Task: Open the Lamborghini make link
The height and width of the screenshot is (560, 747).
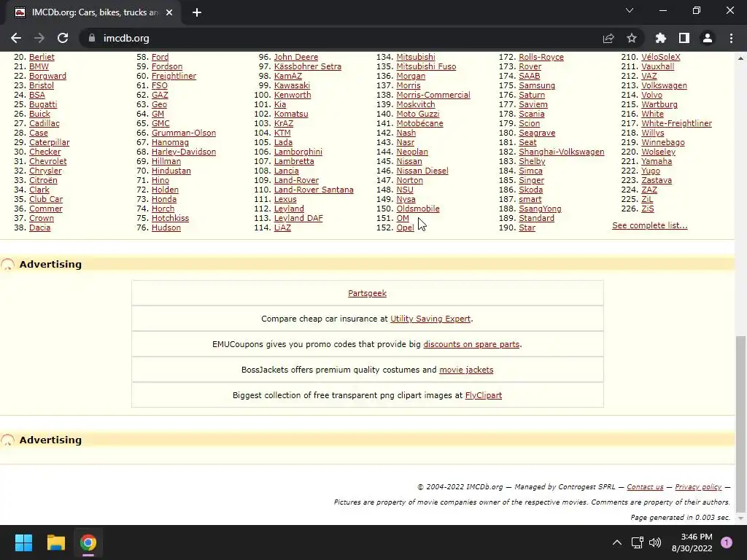Action: [x=298, y=152]
